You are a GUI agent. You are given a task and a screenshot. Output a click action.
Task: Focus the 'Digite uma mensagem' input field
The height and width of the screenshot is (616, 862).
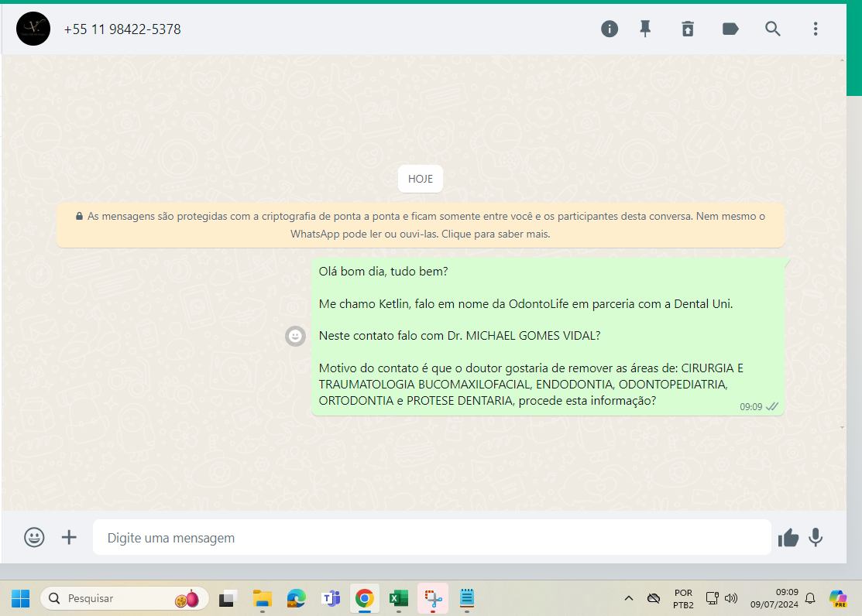[431, 537]
